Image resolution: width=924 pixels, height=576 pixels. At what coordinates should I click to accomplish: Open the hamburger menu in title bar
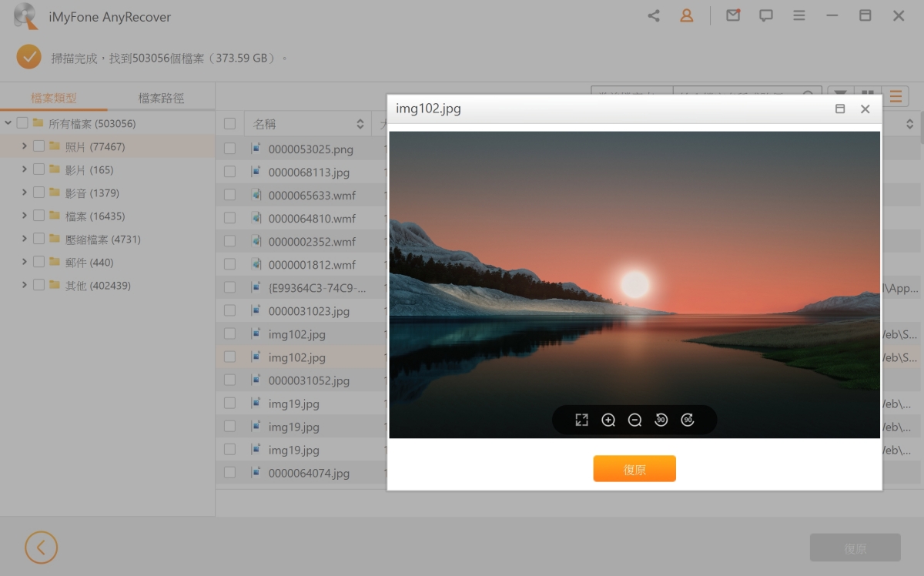tap(799, 15)
